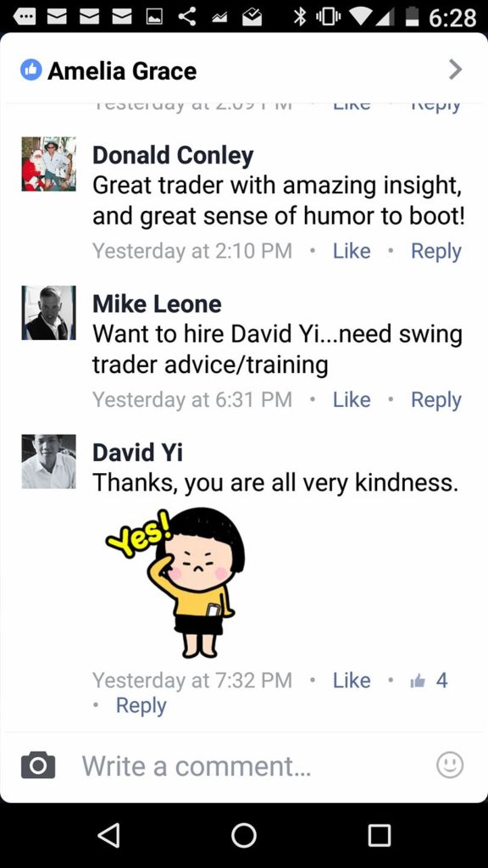Screen dimensions: 488x868
Task: Tap the Yes! salute sticker
Action: [x=175, y=582]
